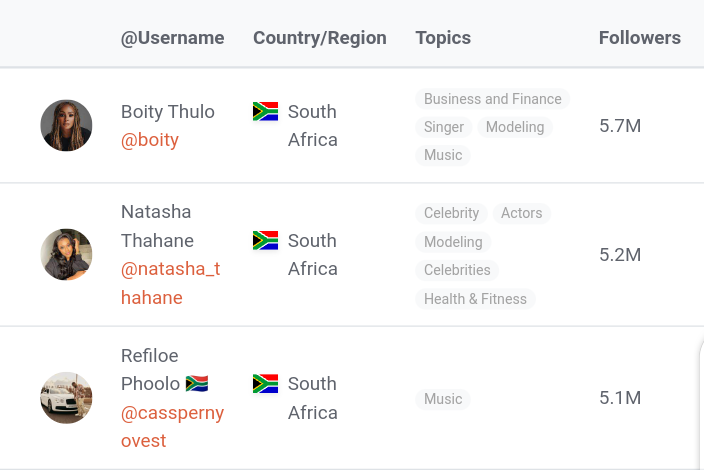Screen dimensions: 704x470
Task: Click flag emoji beside Refiloe Phoolo name
Action: coord(197,384)
